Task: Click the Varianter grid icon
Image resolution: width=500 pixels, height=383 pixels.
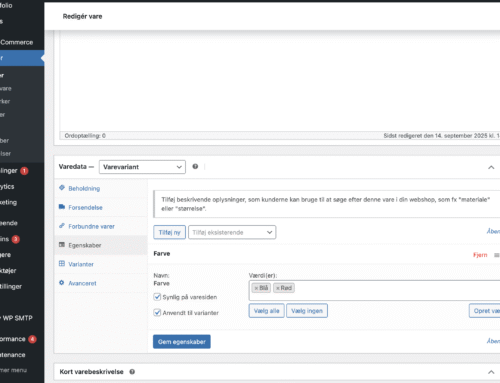Action: (x=62, y=263)
